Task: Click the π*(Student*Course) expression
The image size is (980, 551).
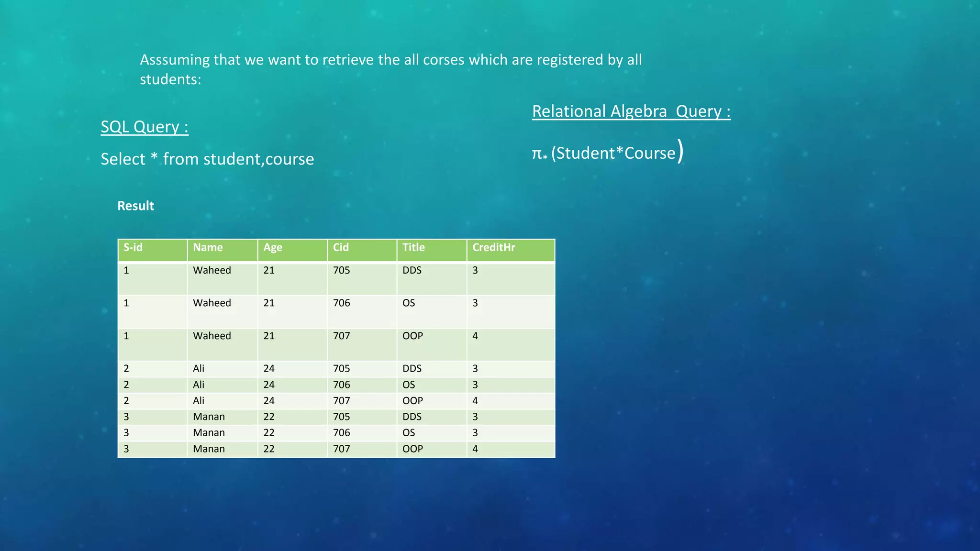Action: [x=608, y=152]
